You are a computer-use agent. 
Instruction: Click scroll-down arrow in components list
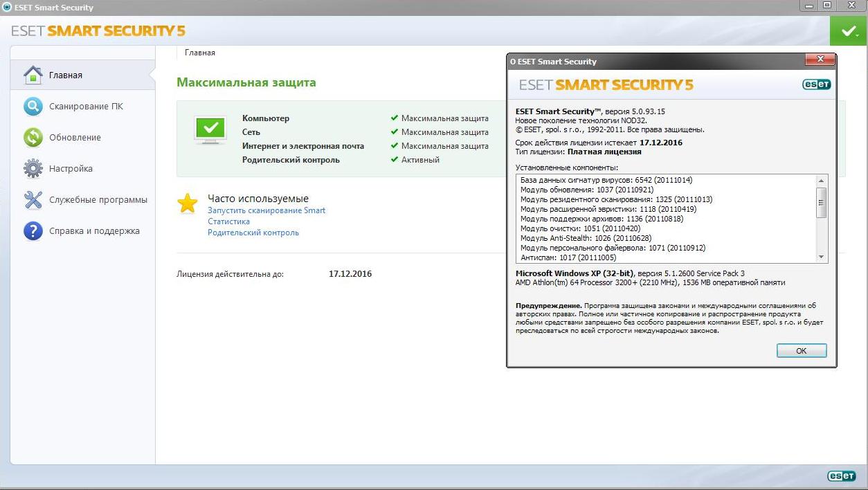pyautogui.click(x=822, y=257)
